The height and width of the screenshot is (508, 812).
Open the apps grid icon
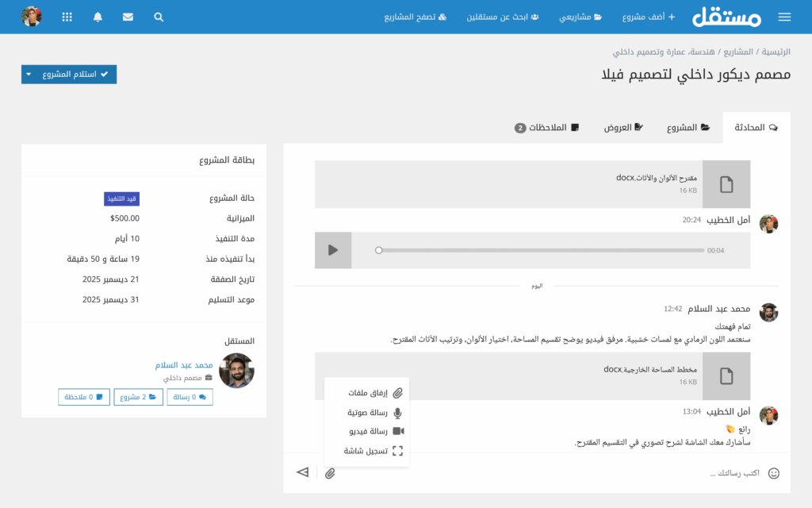point(67,16)
